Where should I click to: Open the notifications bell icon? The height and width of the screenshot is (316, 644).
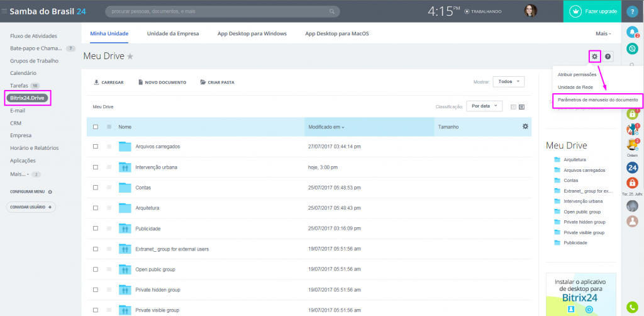[632, 33]
